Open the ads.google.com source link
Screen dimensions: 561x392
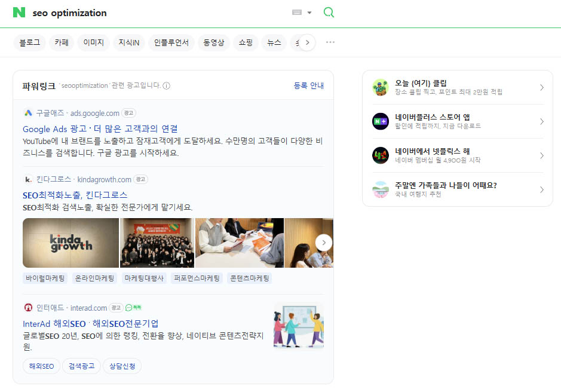[94, 113]
